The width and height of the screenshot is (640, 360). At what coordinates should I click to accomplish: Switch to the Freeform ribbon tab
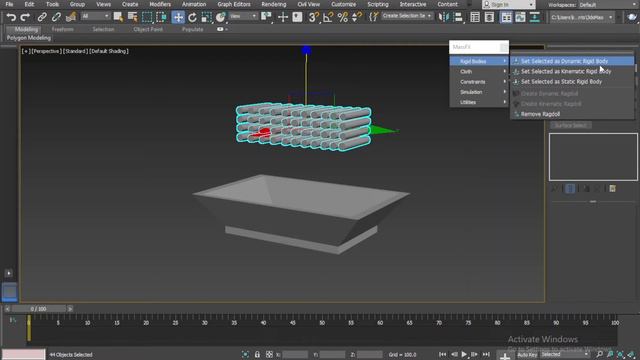tap(63, 29)
